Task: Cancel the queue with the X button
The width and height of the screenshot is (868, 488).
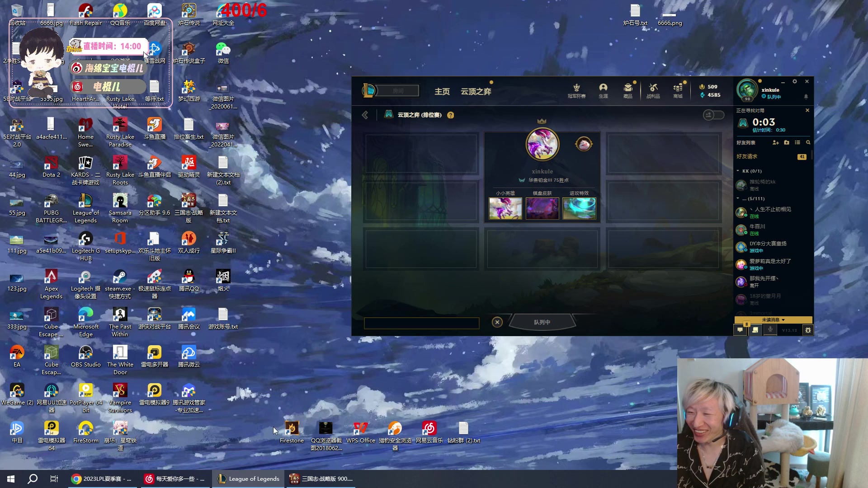Action: 497,322
